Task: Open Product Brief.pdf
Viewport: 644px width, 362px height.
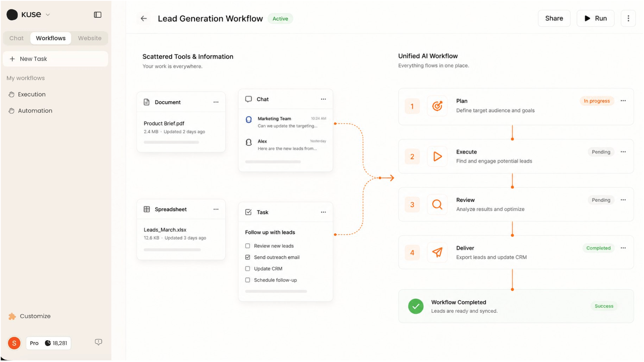Action: tap(164, 123)
